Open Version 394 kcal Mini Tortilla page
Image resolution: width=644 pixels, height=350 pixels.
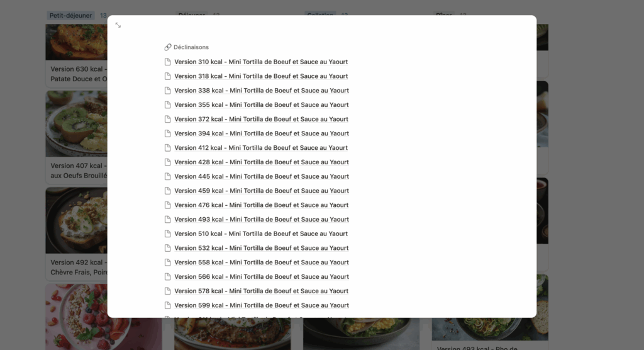click(x=262, y=133)
